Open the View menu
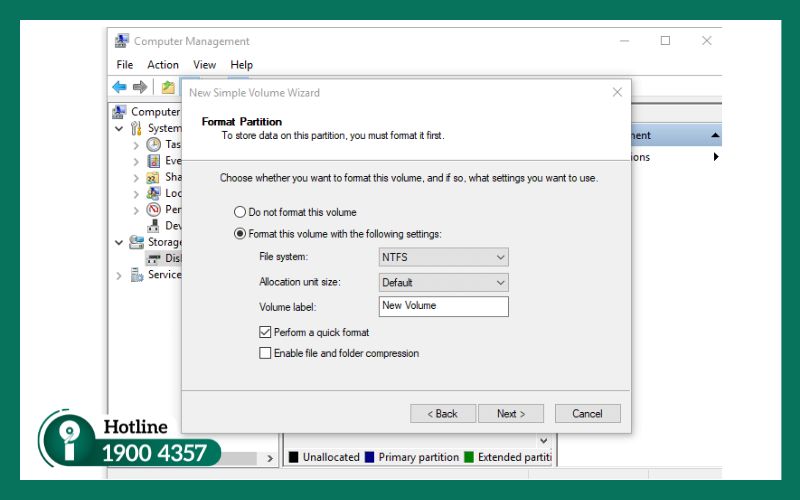800x500 pixels. [x=204, y=64]
